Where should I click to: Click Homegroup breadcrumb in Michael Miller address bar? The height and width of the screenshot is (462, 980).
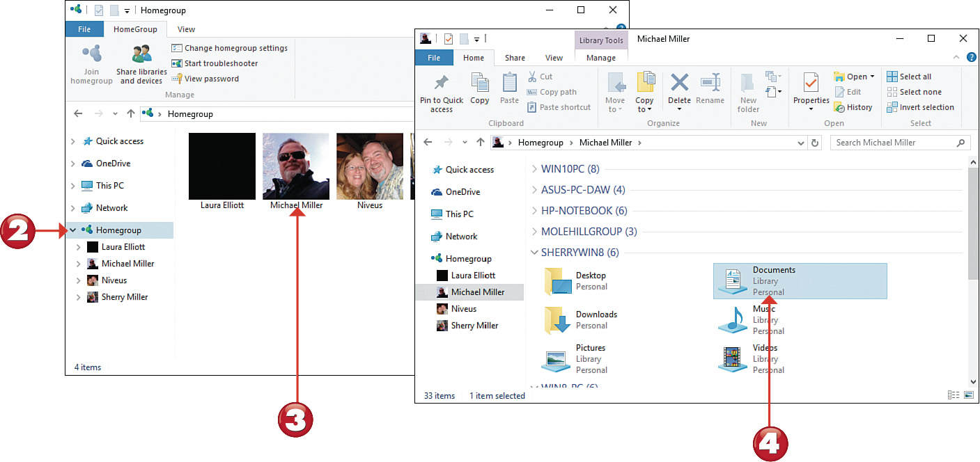tap(541, 143)
